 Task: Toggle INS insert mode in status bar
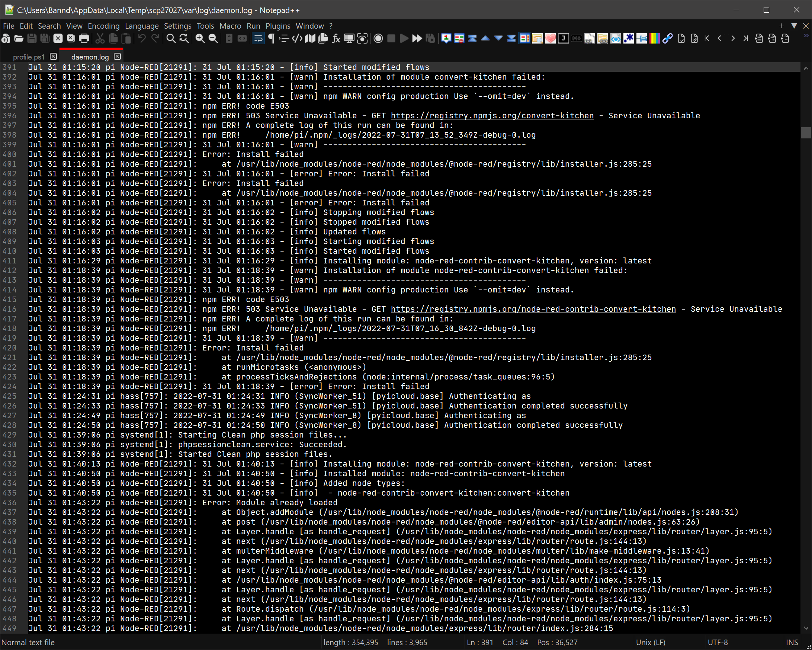[x=792, y=643]
